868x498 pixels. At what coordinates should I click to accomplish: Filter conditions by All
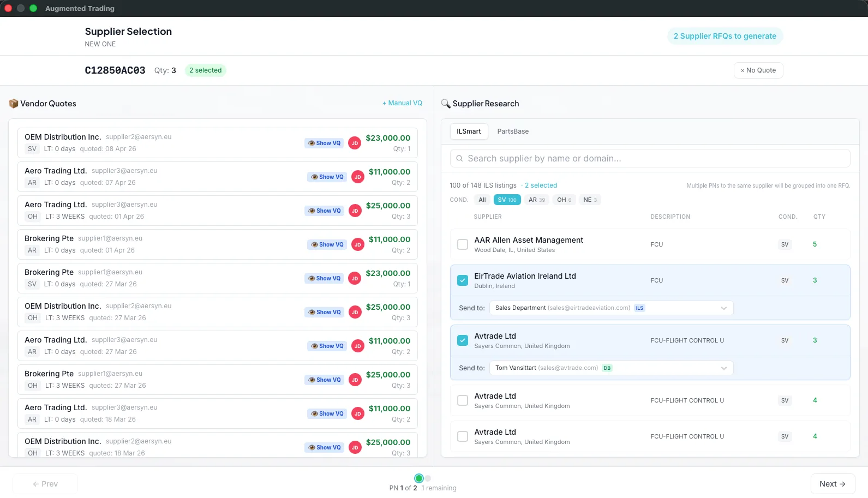click(x=482, y=200)
